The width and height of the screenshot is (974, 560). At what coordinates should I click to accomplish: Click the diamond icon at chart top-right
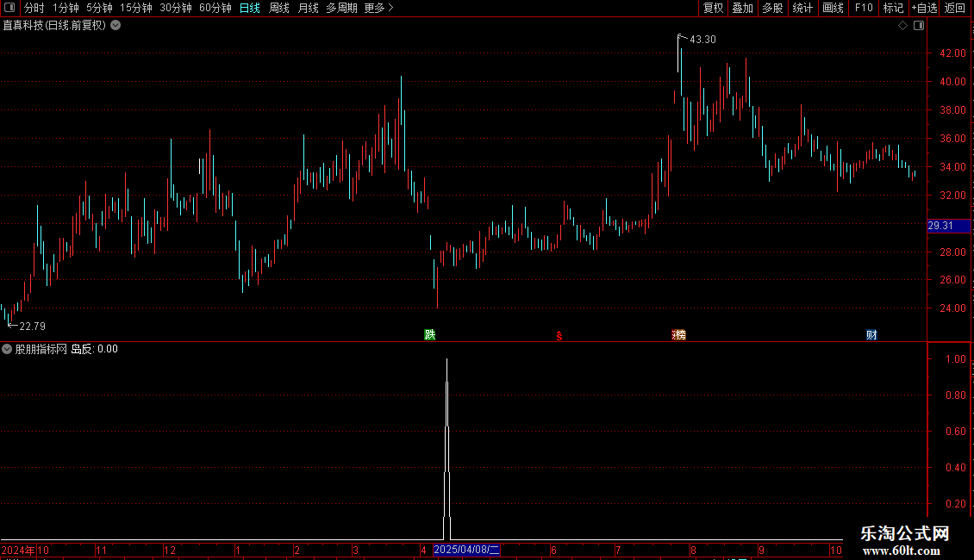903,26
